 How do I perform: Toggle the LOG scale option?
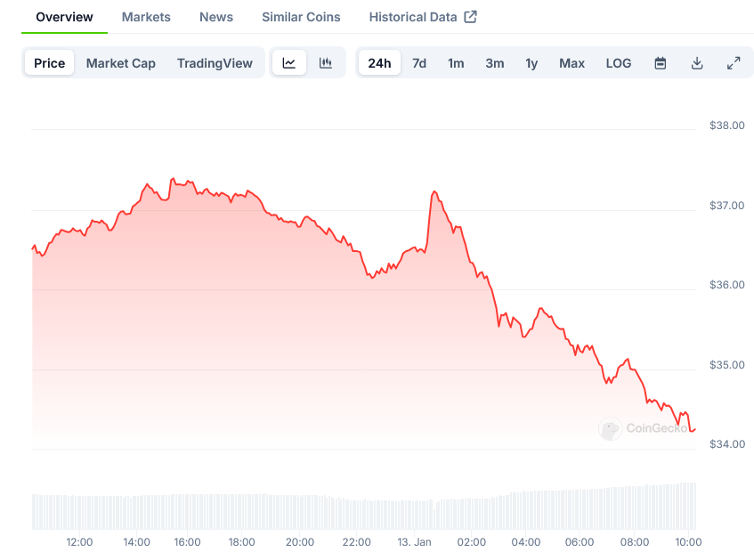pyautogui.click(x=619, y=63)
